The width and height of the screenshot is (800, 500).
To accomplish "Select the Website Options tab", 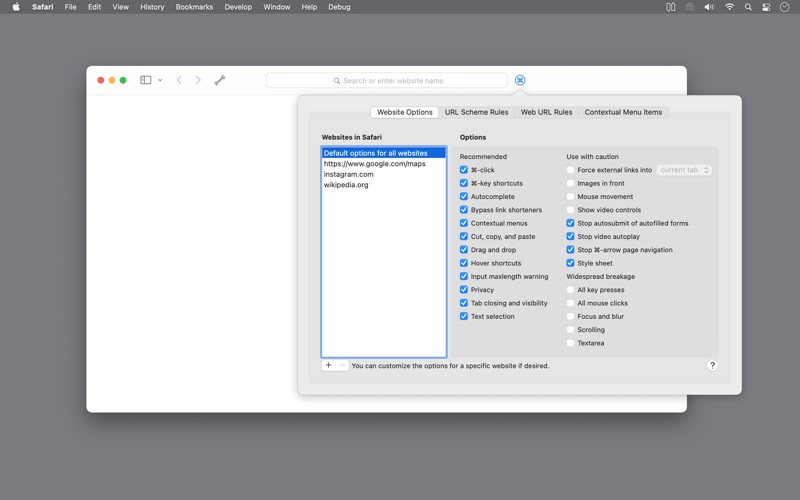I will pos(405,112).
